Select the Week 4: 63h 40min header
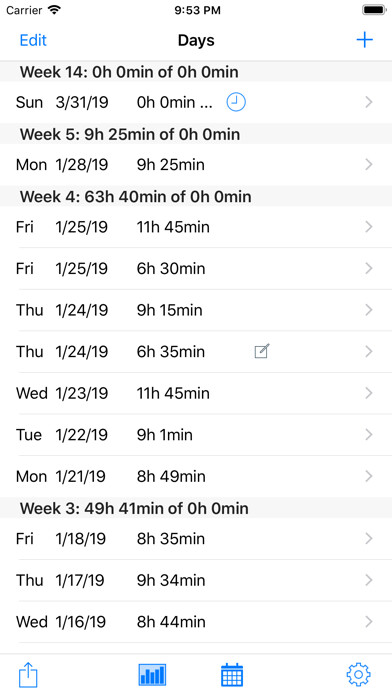This screenshot has height=696, width=392. click(196, 197)
